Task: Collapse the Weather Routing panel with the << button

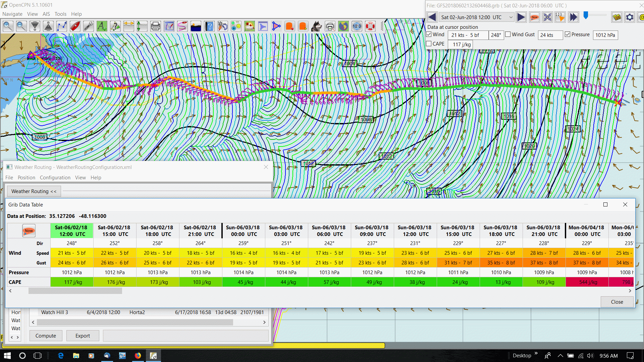Action: 34,191
